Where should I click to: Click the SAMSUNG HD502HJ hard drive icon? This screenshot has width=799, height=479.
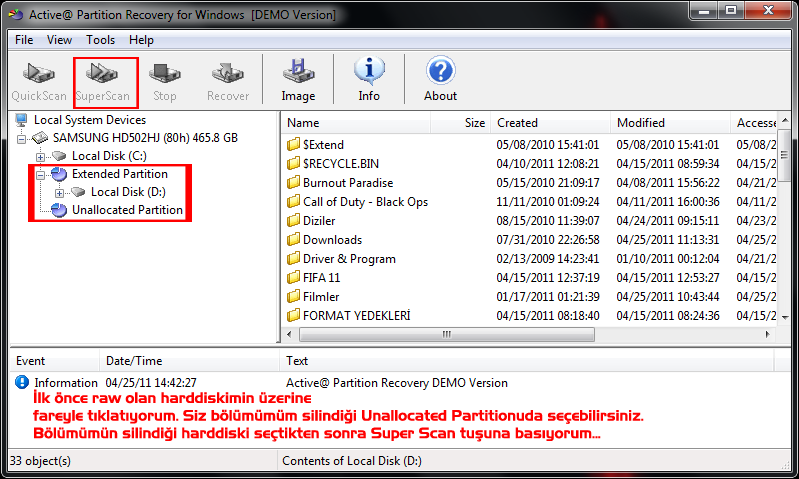[40, 138]
